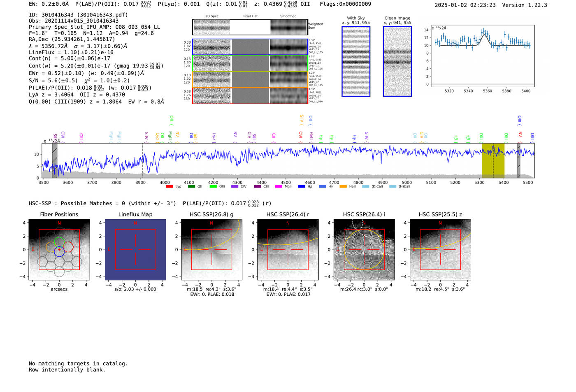The image size is (576, 392).
Task: Click the (K)CaII legend swatch
Action: pos(366,186)
